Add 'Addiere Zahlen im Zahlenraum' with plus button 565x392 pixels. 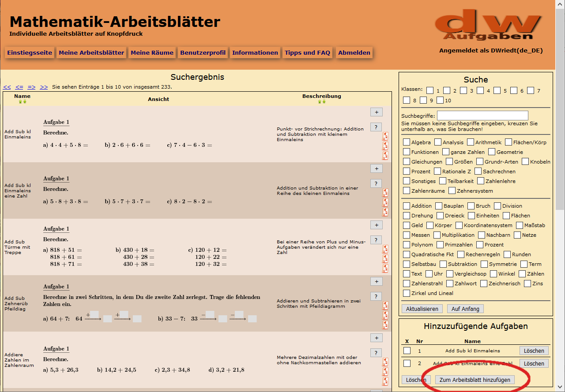376,338
